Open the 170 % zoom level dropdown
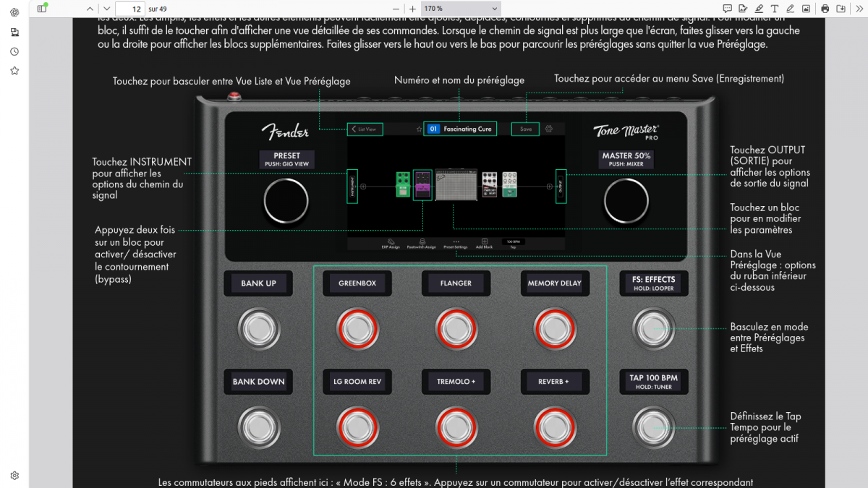The image size is (868, 488). click(461, 9)
